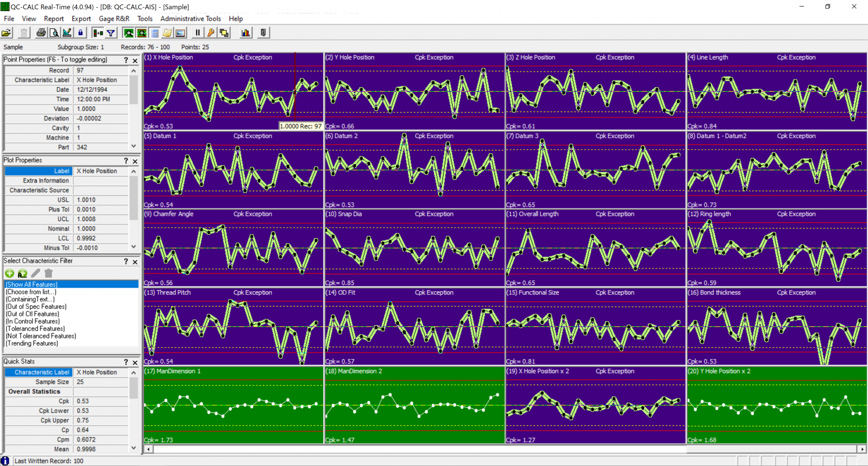Screen dimensions: 868x466
Task: Click the exit door icon in toolbar
Action: tap(263, 33)
